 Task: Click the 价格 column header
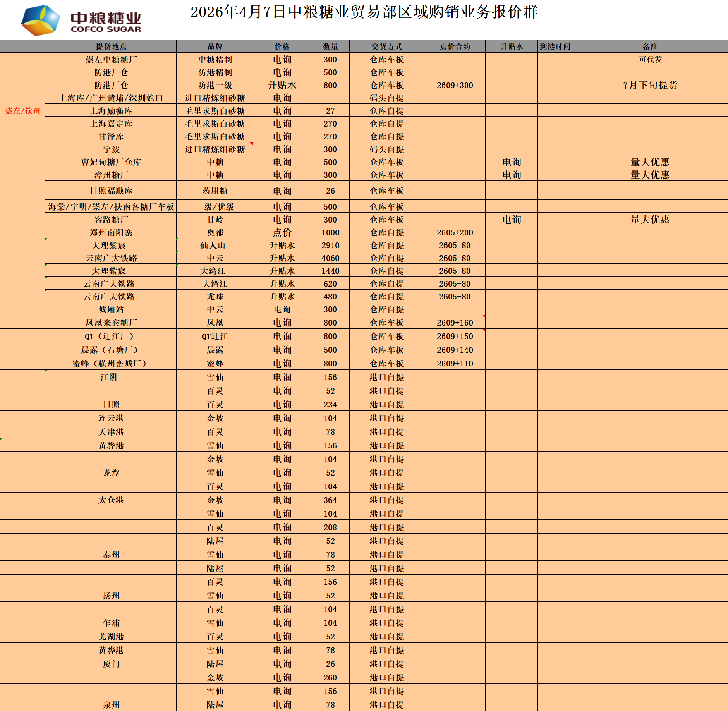(282, 46)
